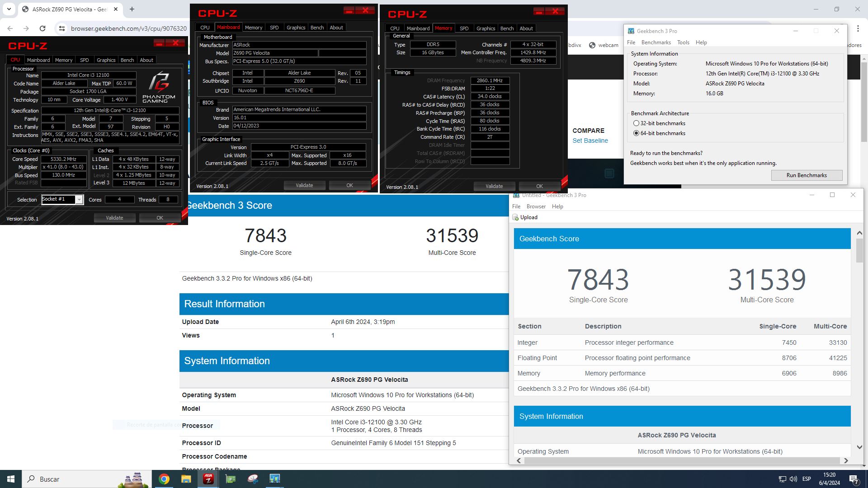
Task: Open the Windows Start menu
Action: (x=11, y=479)
